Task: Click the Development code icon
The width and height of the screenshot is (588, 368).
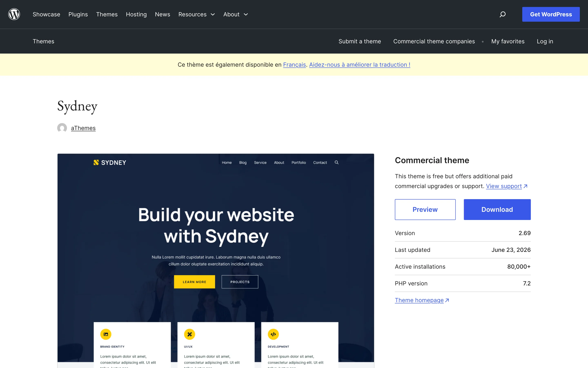Action: 273,334
